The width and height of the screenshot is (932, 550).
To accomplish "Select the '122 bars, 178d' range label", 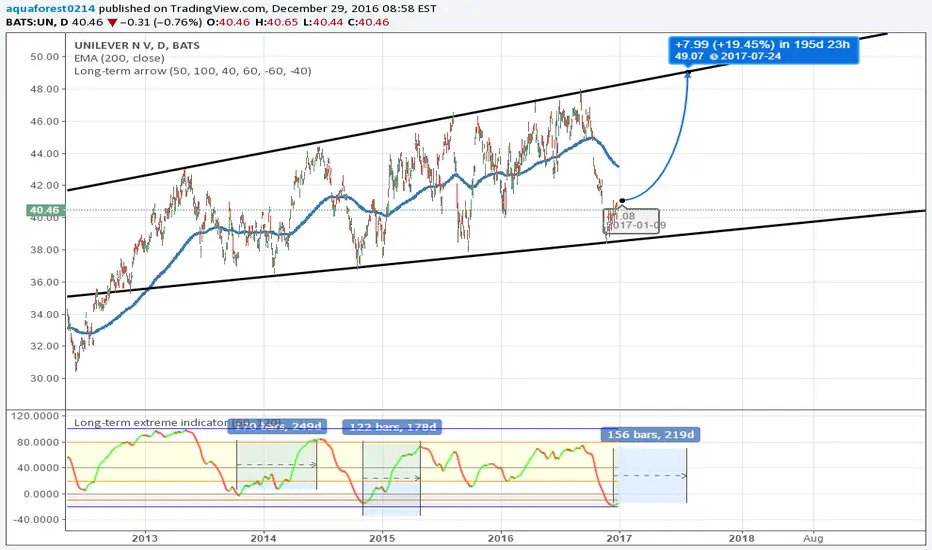I will [392, 427].
